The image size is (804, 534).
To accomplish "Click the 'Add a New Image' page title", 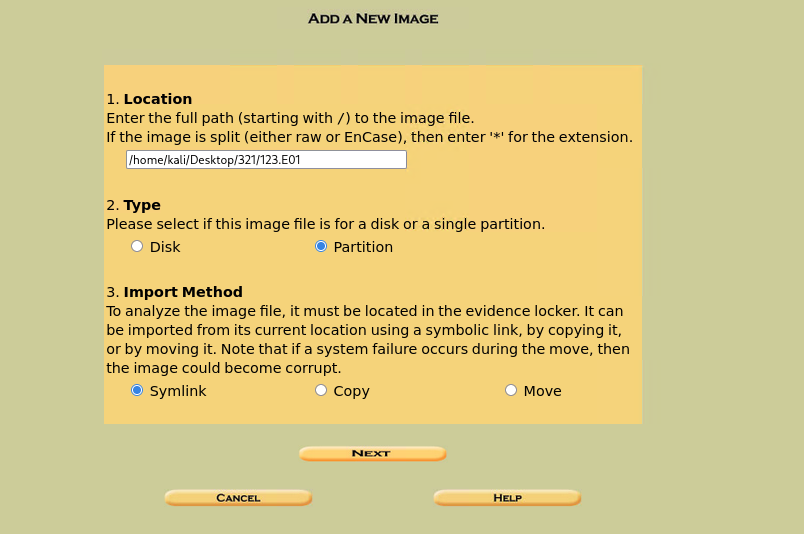I will coord(373,18).
